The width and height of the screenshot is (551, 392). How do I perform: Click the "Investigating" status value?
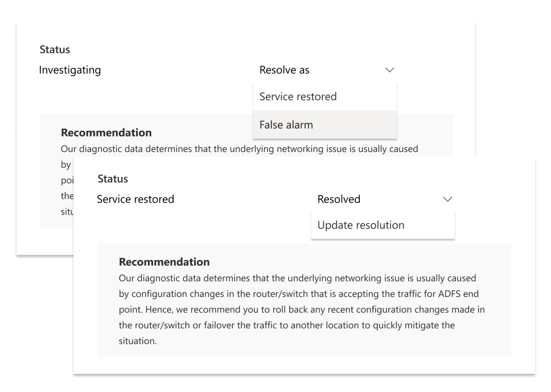pos(69,70)
